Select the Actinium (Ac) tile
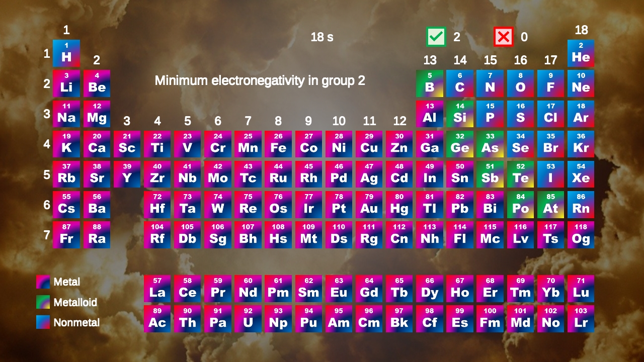The height and width of the screenshot is (362, 644). 157,319
